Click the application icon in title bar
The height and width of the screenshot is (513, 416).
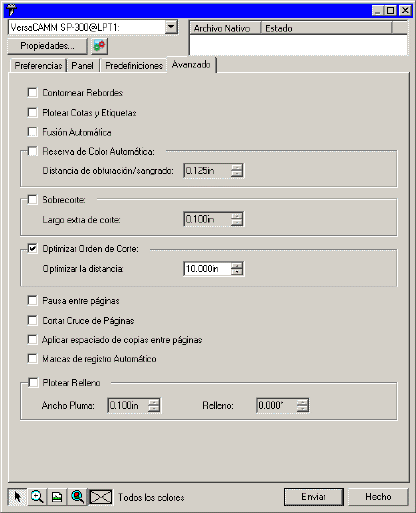[x=12, y=10]
